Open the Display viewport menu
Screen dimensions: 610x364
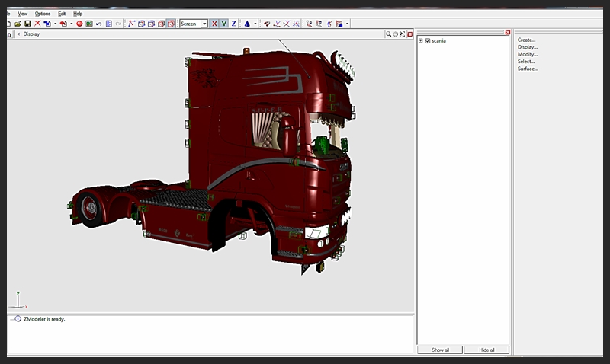point(31,34)
